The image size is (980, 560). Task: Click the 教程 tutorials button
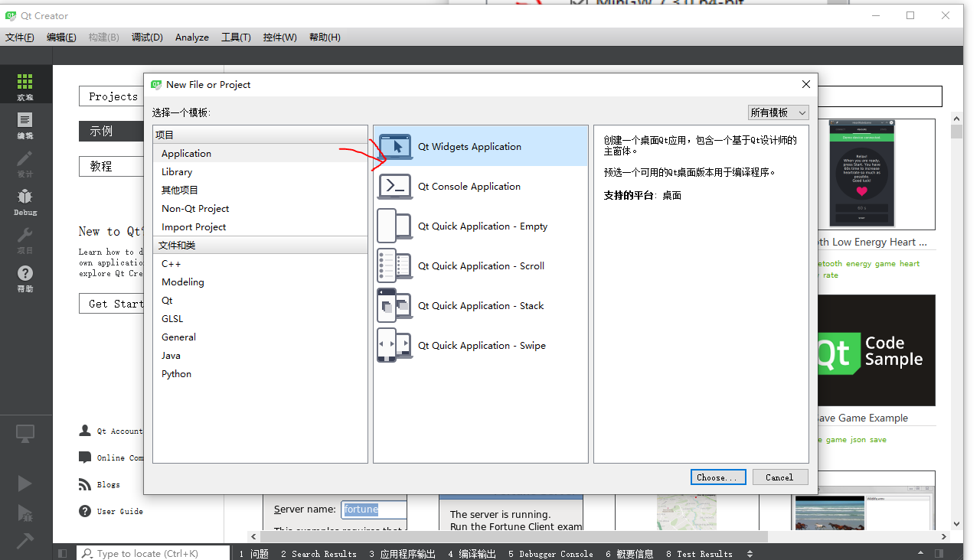tap(112, 166)
